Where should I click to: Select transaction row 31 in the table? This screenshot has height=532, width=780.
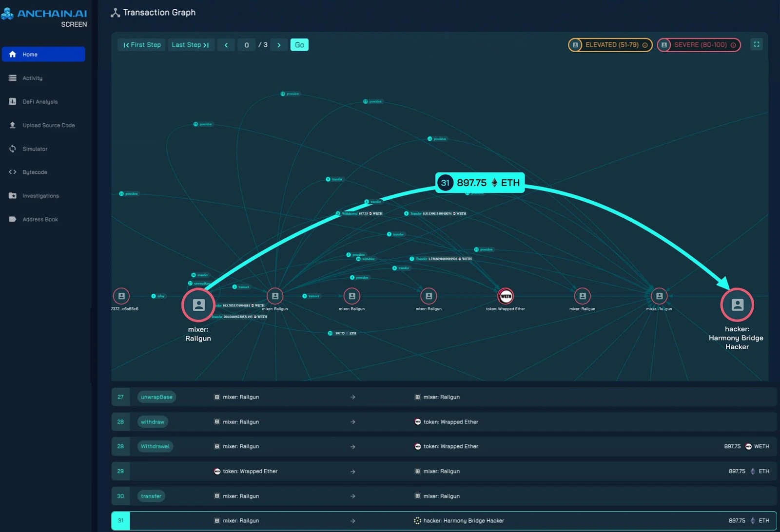(x=439, y=520)
